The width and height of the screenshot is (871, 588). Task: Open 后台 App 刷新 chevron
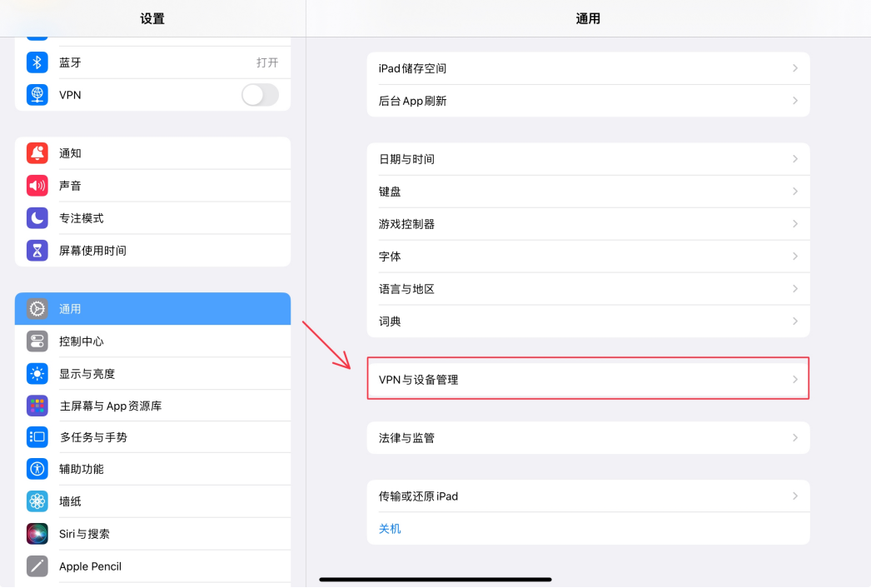(795, 101)
